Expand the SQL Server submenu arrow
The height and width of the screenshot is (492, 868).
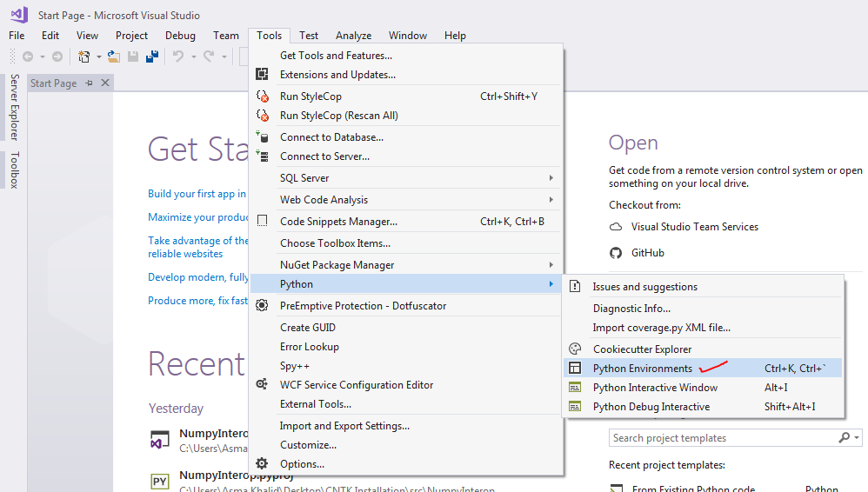(x=551, y=178)
